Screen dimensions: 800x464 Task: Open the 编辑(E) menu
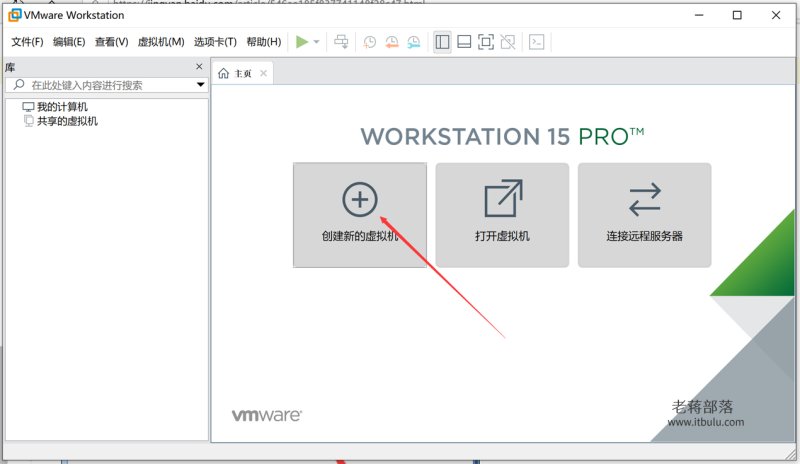tap(69, 42)
